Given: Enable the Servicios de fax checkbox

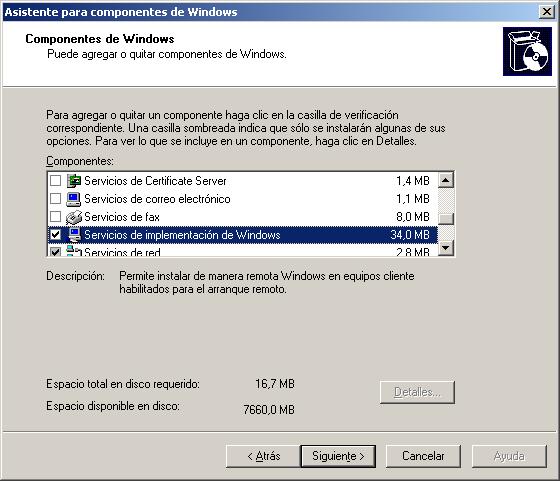Looking at the screenshot, I should pyautogui.click(x=55, y=216).
